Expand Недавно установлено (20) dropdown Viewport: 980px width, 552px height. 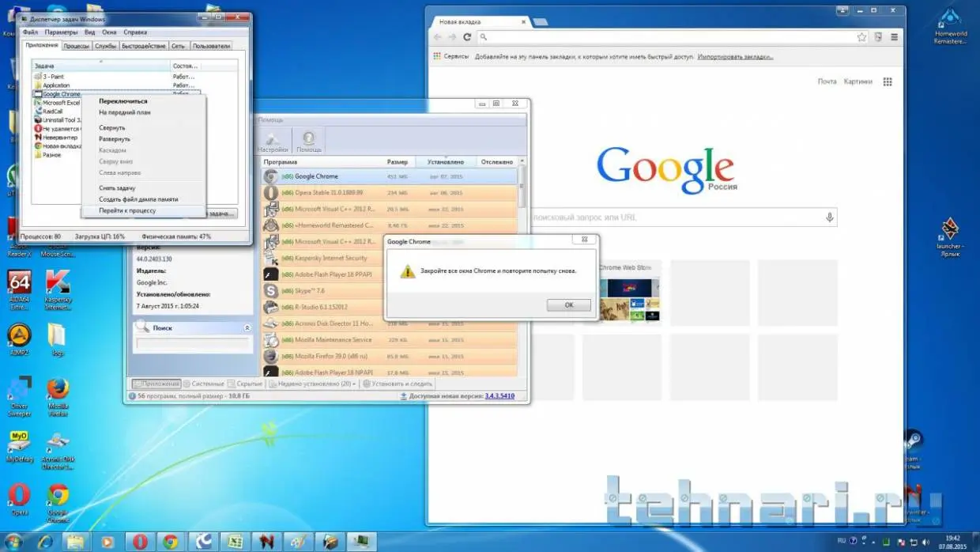[314, 384]
